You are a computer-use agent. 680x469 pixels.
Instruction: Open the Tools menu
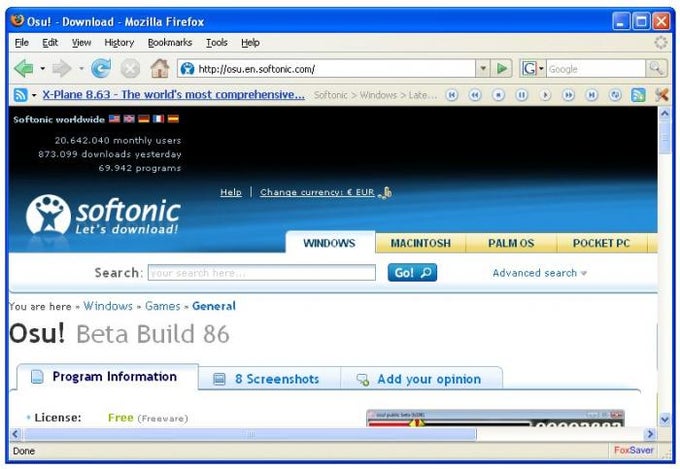coord(217,43)
